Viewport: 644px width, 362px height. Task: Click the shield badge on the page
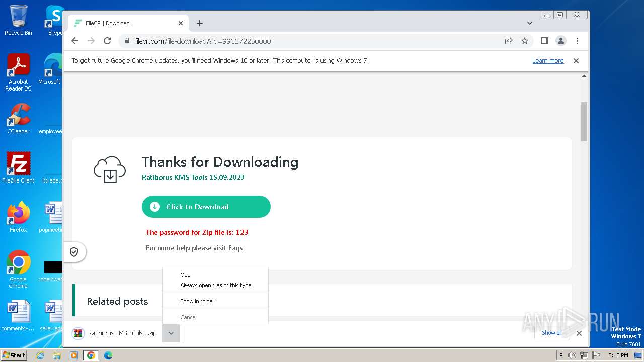point(74,252)
